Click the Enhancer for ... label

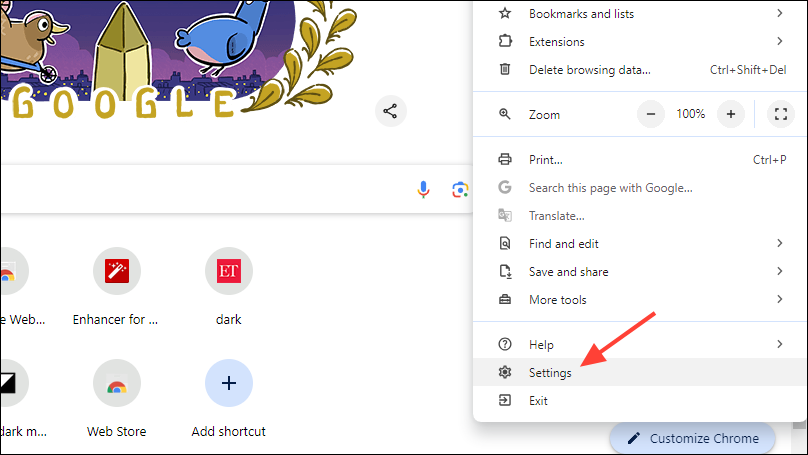[115, 319]
